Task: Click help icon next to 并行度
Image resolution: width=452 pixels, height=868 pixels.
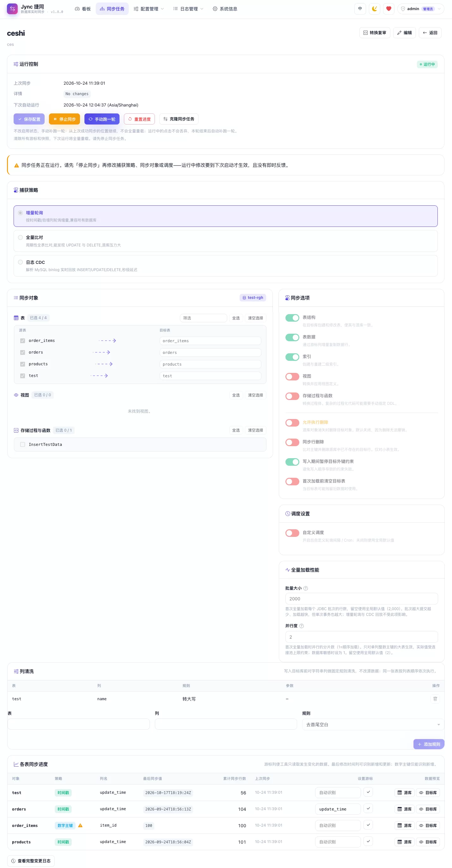Action: tap(301, 626)
